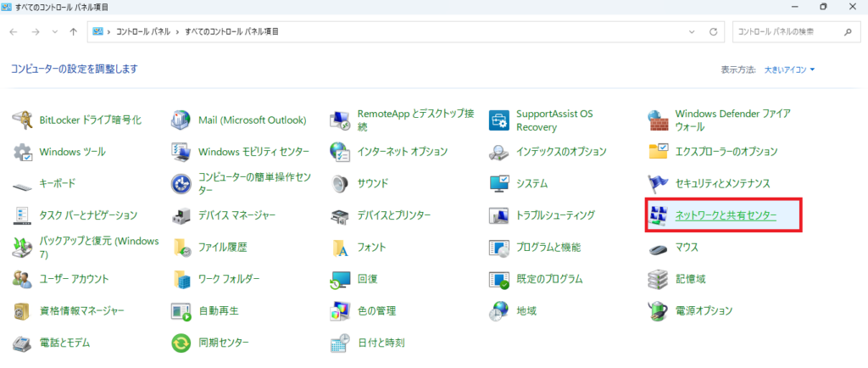Viewport: 868px width, 368px height.
Task: Click the コンピューターの設定を調整します heading text
Action: point(75,70)
